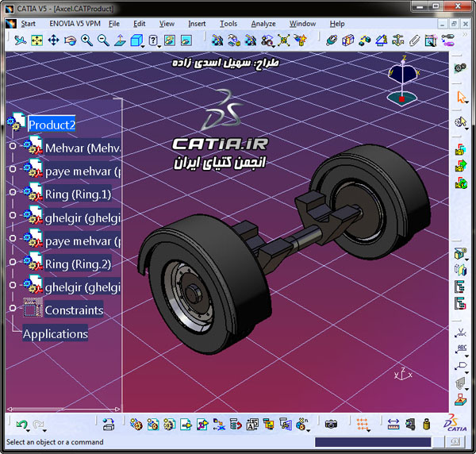The width and height of the screenshot is (476, 454).
Task: Click the Assembly Design gears workbench icon
Action: [460, 67]
